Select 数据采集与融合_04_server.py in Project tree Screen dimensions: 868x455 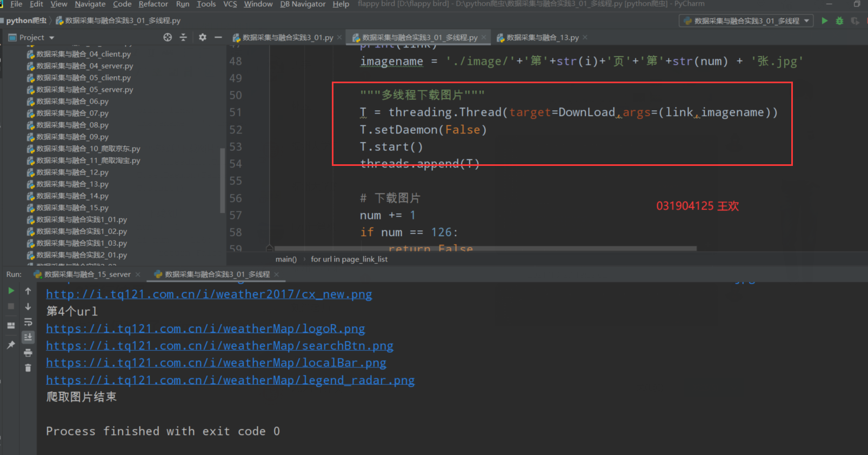tap(84, 66)
